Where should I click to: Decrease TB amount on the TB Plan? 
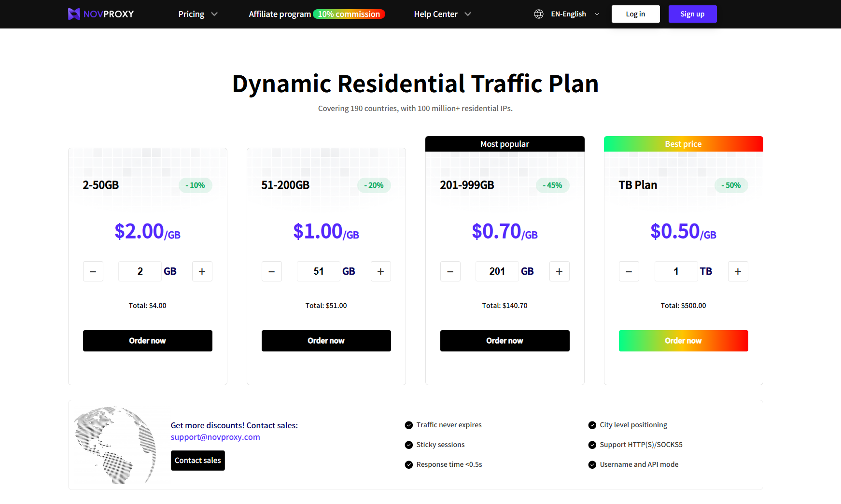tap(629, 271)
